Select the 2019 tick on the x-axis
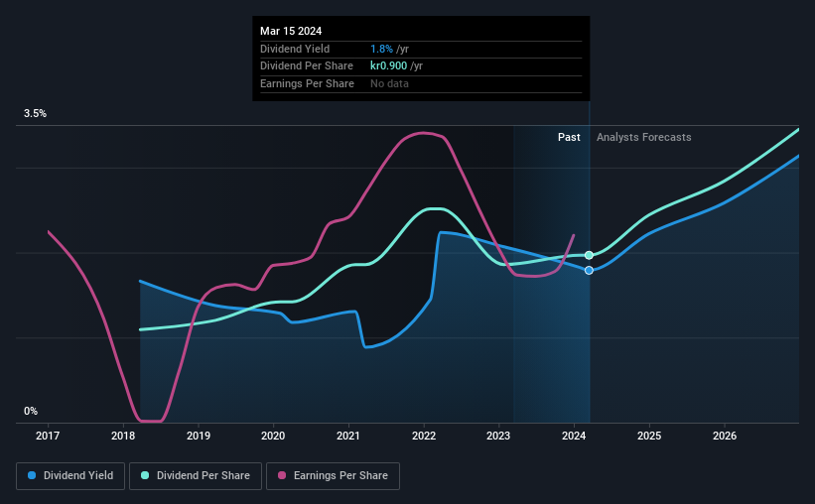Viewport: 815px width, 504px height. (x=199, y=436)
